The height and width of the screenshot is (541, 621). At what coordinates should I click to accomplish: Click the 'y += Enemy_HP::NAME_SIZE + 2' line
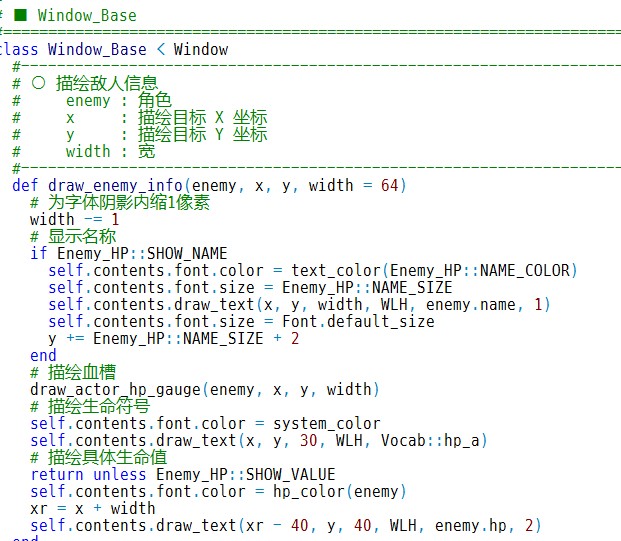[174, 339]
